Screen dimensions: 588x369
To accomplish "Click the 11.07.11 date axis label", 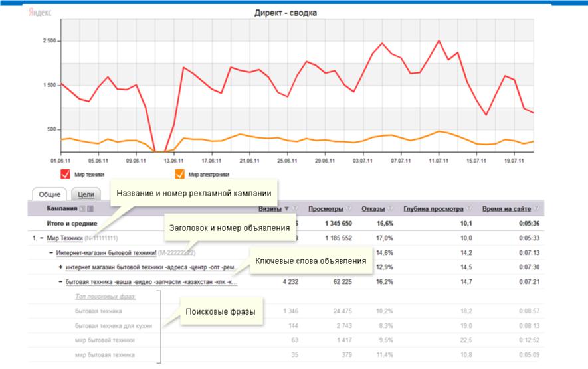I will click(x=439, y=161).
